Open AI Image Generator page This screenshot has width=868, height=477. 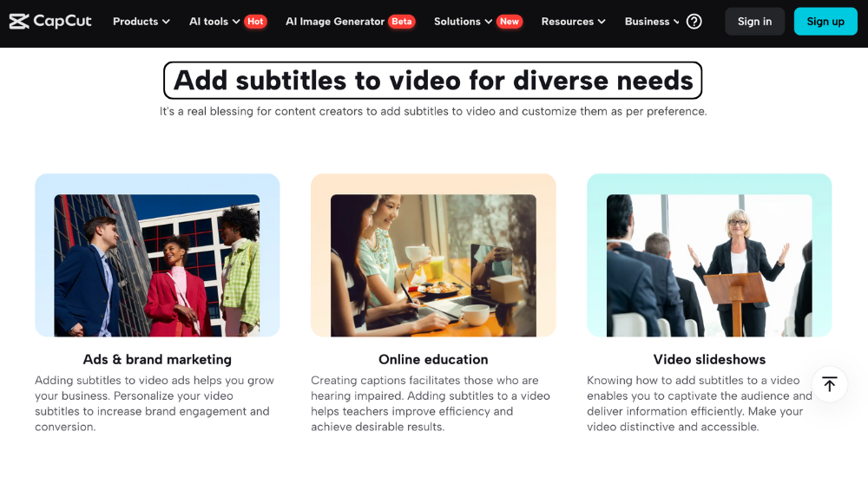click(335, 22)
